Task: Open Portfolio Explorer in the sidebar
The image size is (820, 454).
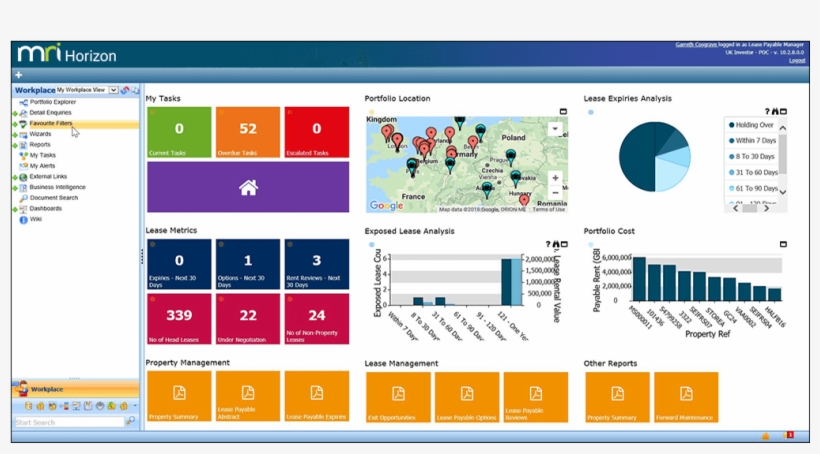Action: tap(52, 102)
